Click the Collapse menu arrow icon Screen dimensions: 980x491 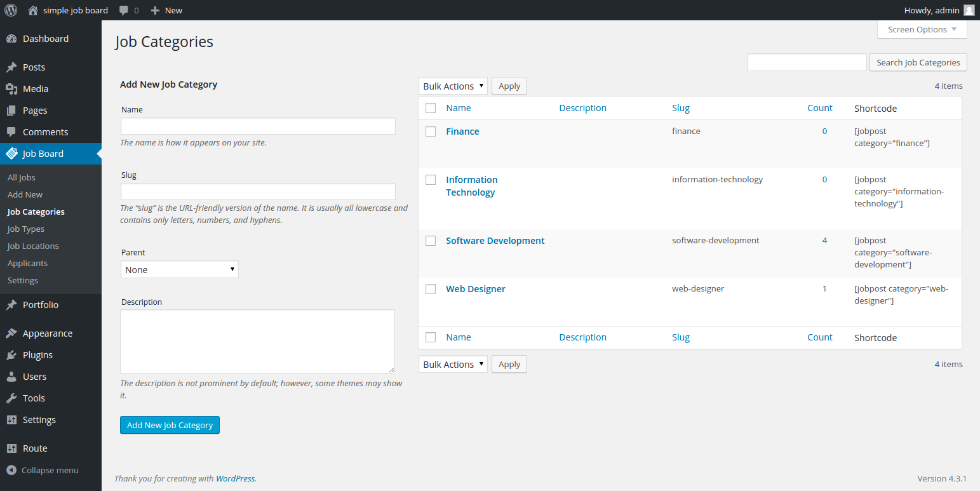pyautogui.click(x=11, y=471)
